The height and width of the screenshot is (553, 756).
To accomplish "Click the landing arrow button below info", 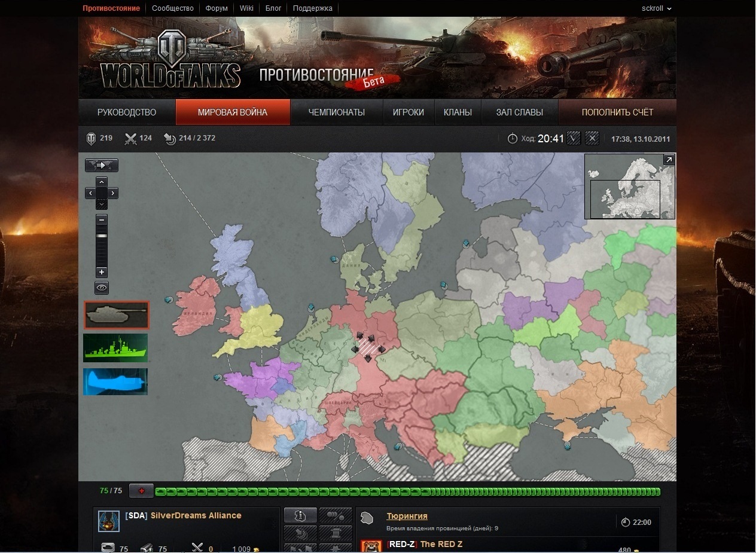I will pos(300,532).
